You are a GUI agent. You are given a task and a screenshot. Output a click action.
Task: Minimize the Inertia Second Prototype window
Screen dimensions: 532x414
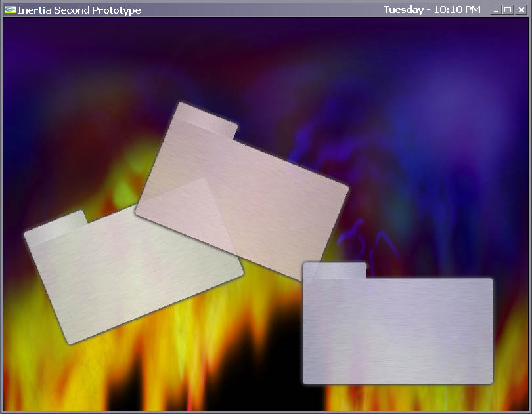pos(496,10)
